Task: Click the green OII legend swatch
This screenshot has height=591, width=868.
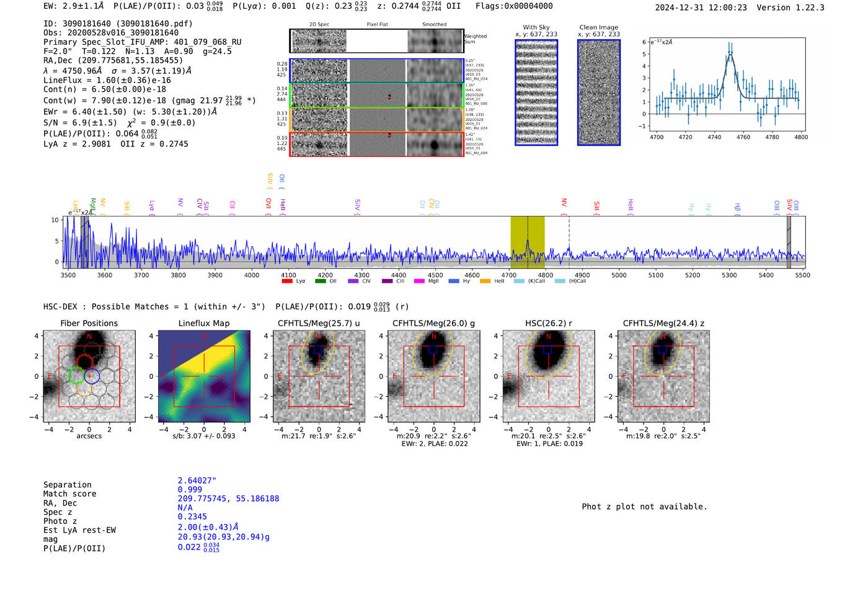Action: [320, 282]
